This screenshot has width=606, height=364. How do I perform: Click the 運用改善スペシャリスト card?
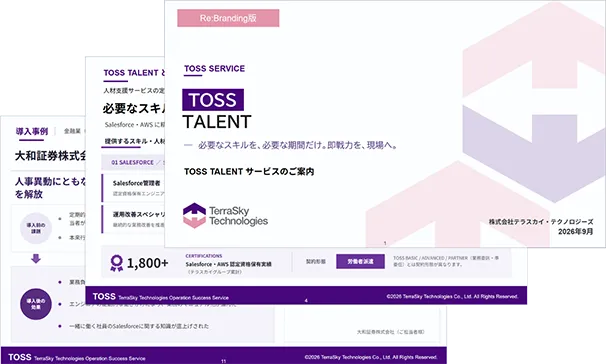(133, 219)
